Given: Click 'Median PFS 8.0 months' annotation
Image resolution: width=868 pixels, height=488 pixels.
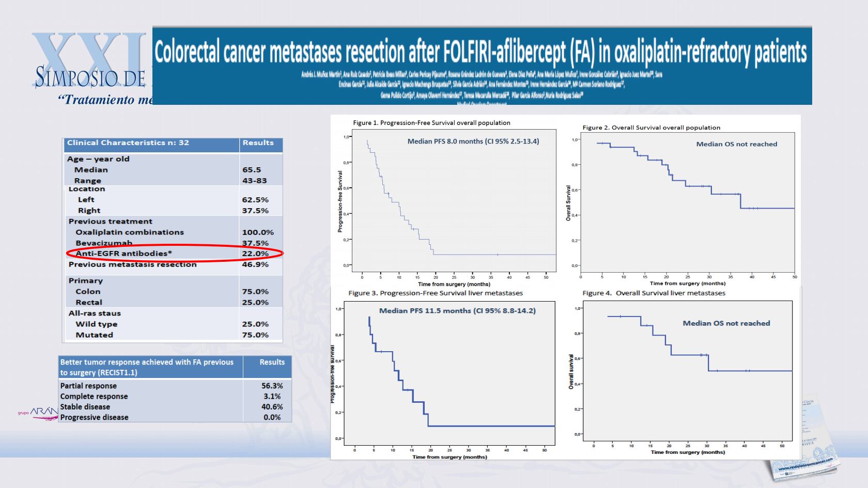Looking at the screenshot, I should 473,141.
